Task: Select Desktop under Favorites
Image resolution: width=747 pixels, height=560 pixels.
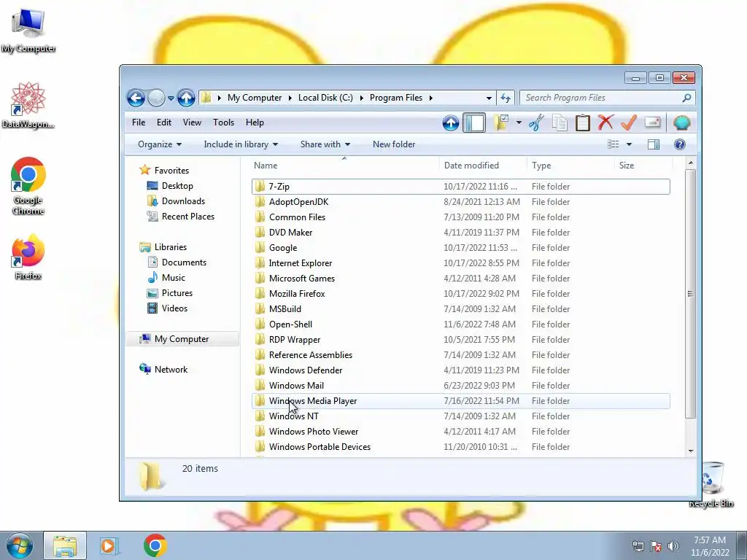Action: point(177,186)
